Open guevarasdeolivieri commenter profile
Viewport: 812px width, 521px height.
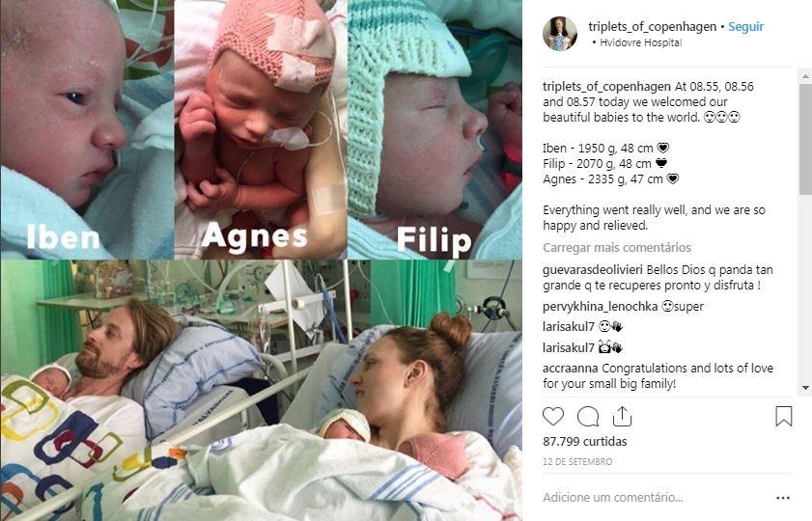[x=593, y=269]
